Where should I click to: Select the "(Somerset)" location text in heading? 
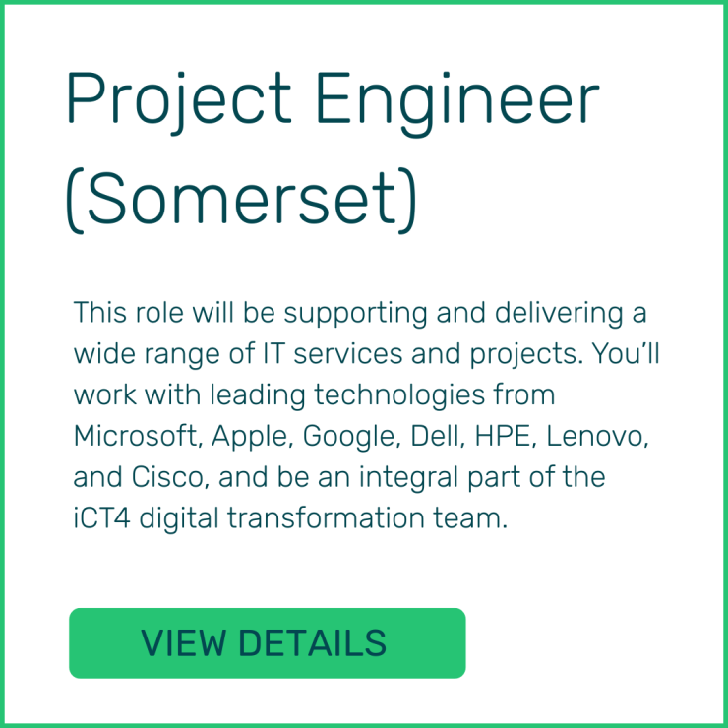tap(241, 199)
